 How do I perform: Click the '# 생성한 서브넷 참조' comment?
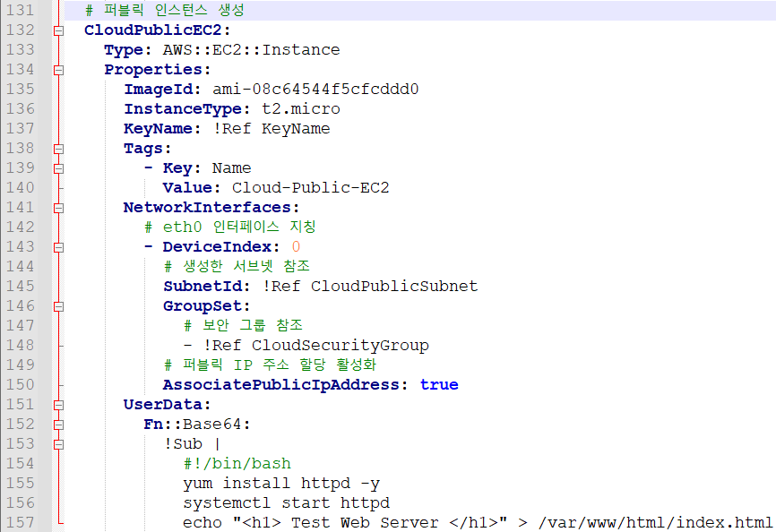(237, 267)
